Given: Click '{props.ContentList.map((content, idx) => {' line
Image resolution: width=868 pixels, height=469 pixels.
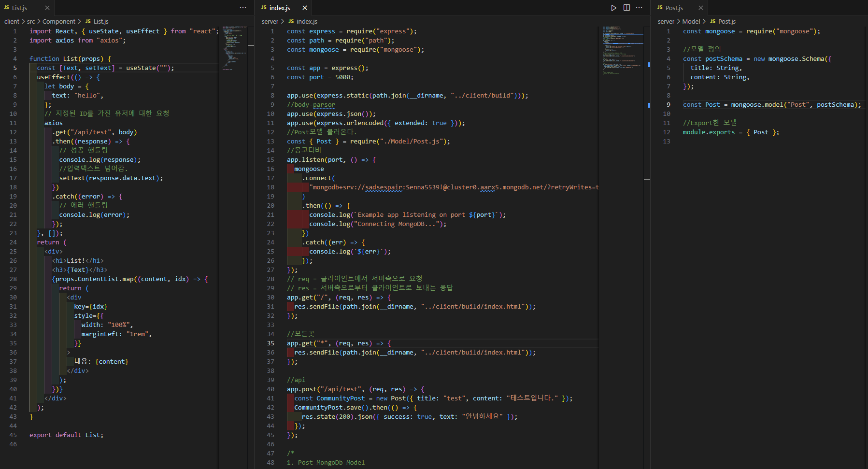Looking at the screenshot, I should coord(130,279).
